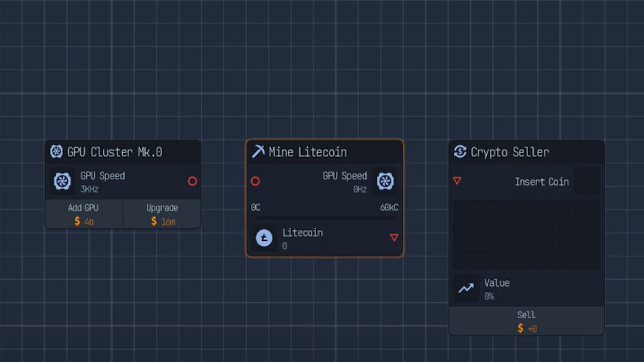Select the Crypto Seller node title
This screenshot has width=644, height=362.
click(x=509, y=152)
